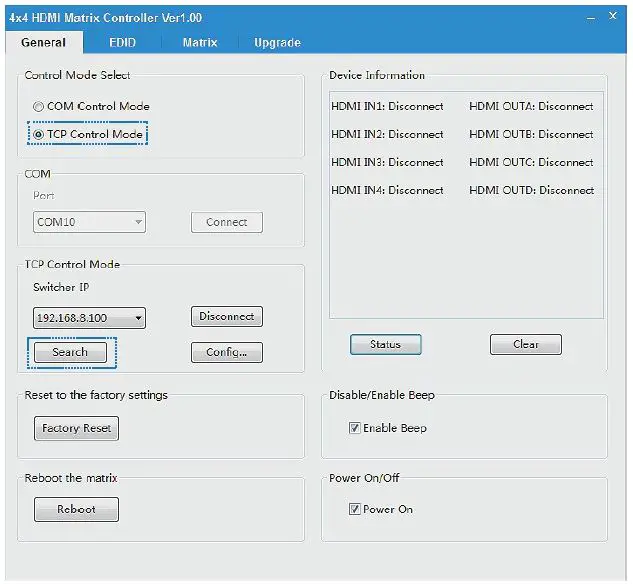Go to the Upgrade tab
This screenshot has width=633, height=584.
[x=277, y=42]
